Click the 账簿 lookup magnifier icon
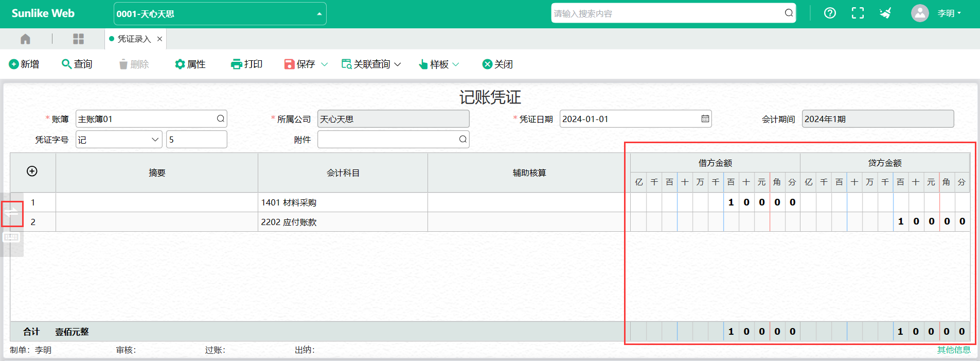Image resolution: width=980 pixels, height=361 pixels. 221,119
